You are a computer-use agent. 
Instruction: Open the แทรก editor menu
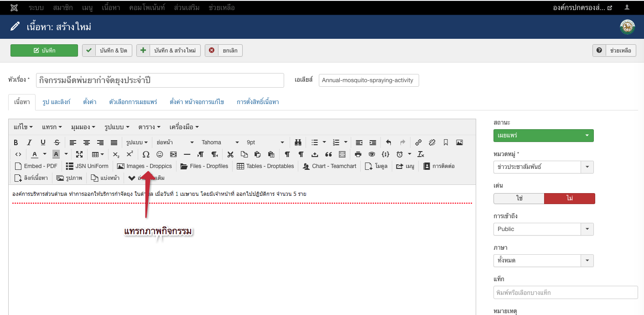pyautogui.click(x=52, y=127)
